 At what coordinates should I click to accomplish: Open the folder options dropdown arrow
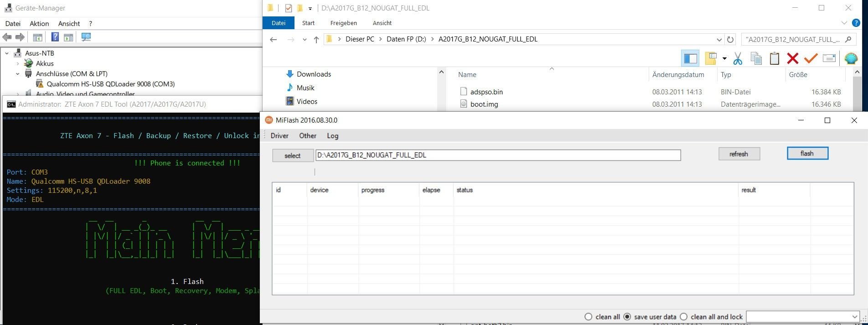click(x=724, y=58)
